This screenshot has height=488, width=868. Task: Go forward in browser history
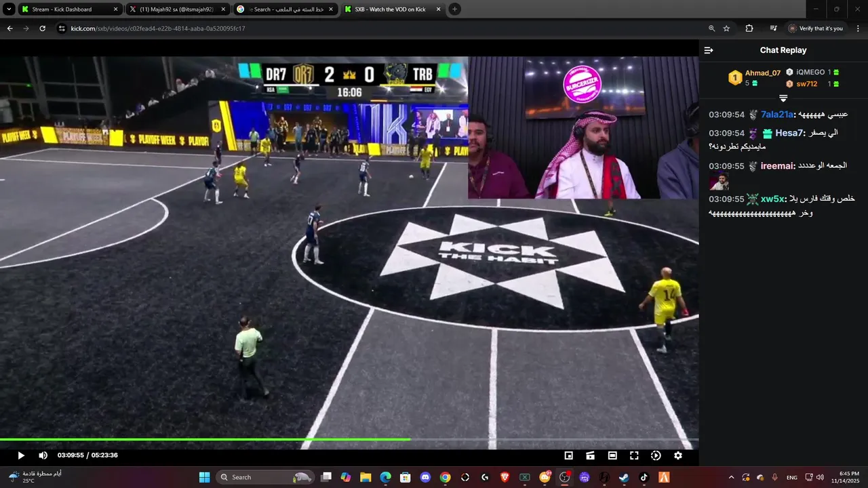(x=26, y=28)
